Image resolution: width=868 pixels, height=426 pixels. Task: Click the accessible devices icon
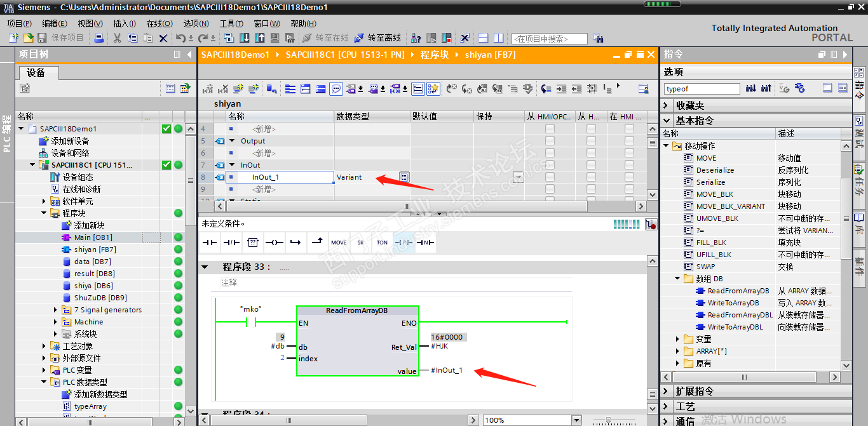416,38
